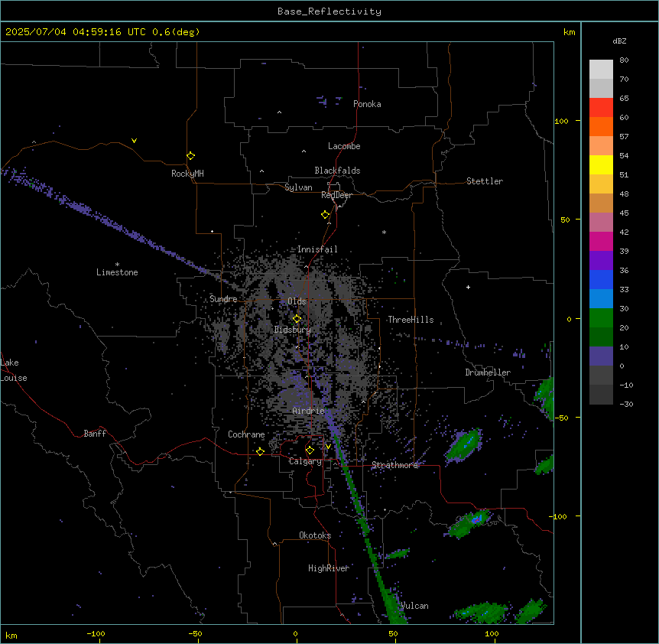Select the white plus marker north of Drumheller
Viewport: 659px width, 644px height.
click(468, 287)
